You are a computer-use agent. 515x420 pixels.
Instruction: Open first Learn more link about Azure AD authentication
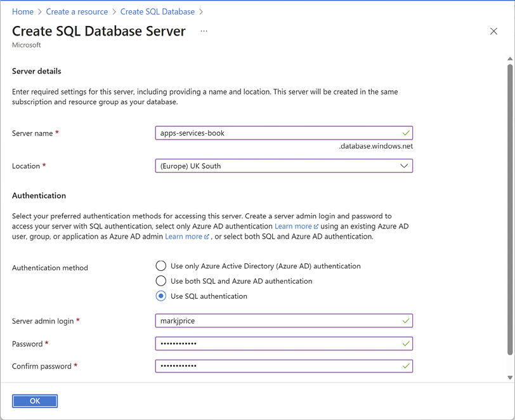[x=293, y=226]
